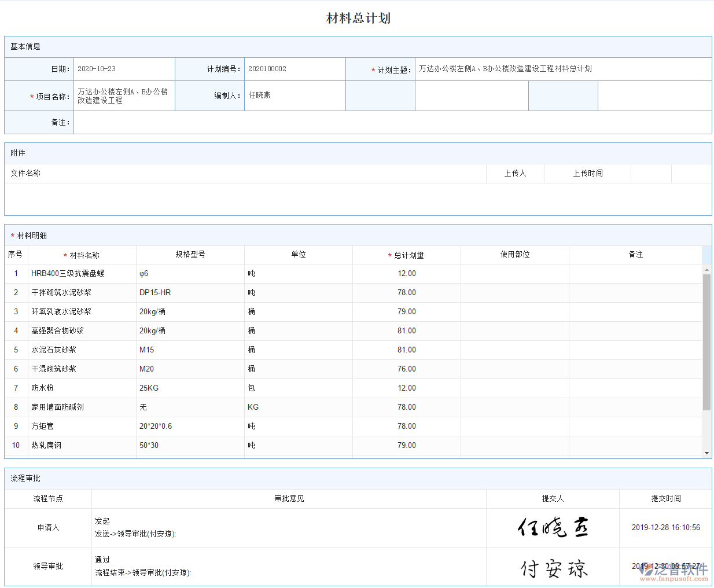Click the 计划编号 field 2020100002
This screenshot has height=588, width=714.
pyautogui.click(x=295, y=69)
